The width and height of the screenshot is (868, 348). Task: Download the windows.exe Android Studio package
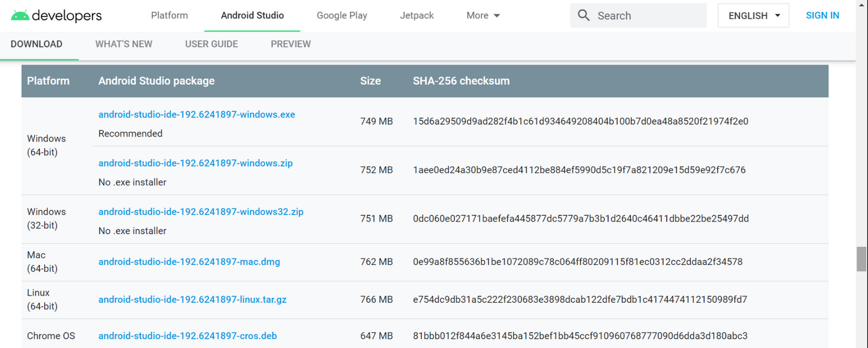click(x=197, y=115)
